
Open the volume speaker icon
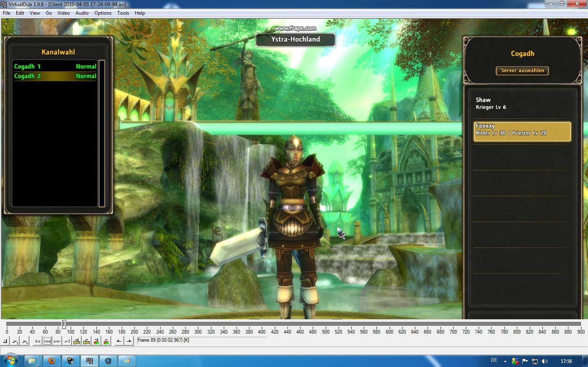coord(545,361)
